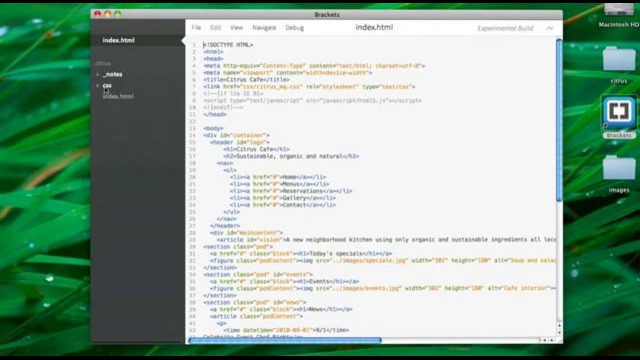Click the citrus project name header
Image resolution: width=640 pixels, height=360 pixels.
coord(103,63)
